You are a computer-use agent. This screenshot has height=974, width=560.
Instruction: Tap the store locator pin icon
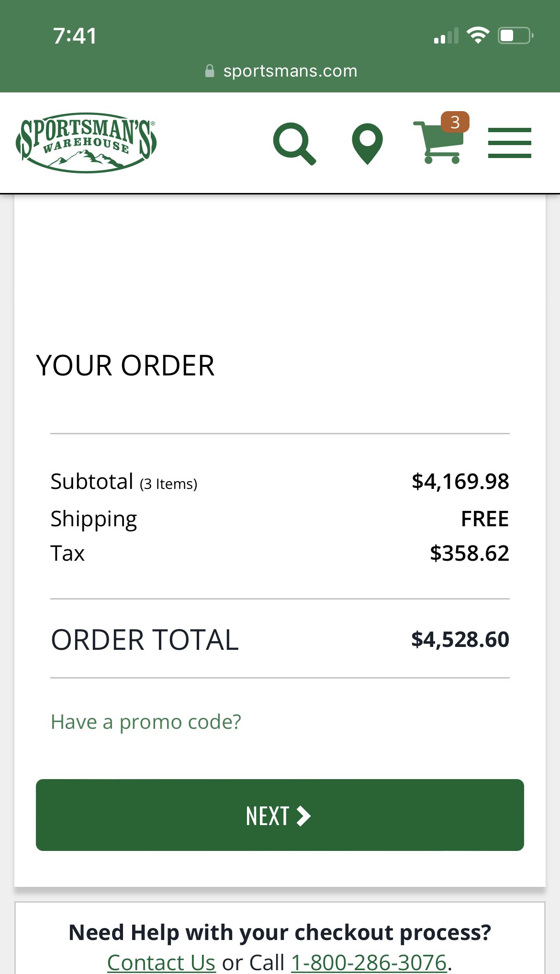(367, 143)
